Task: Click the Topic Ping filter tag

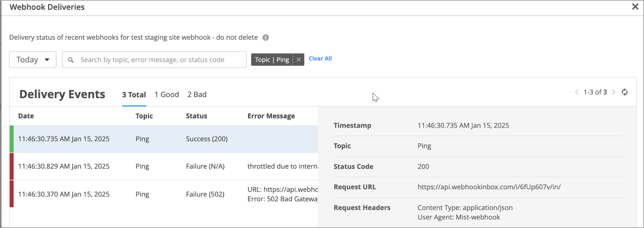Action: pos(272,60)
